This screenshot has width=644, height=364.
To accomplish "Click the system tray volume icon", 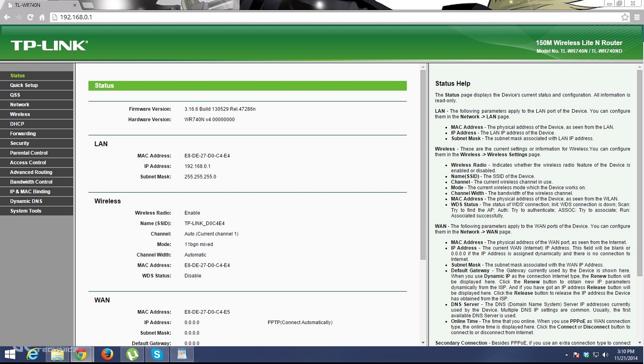I will coord(605,355).
